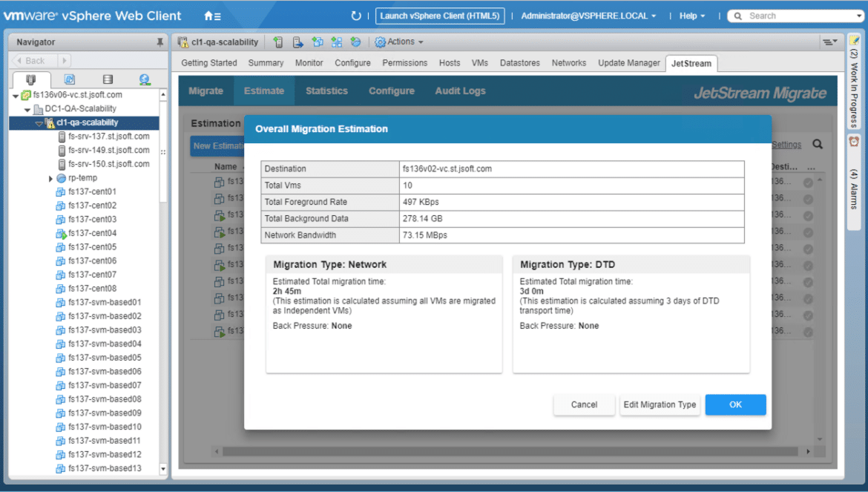Open the Help dropdown menu
The height and width of the screenshot is (492, 868).
click(x=692, y=16)
